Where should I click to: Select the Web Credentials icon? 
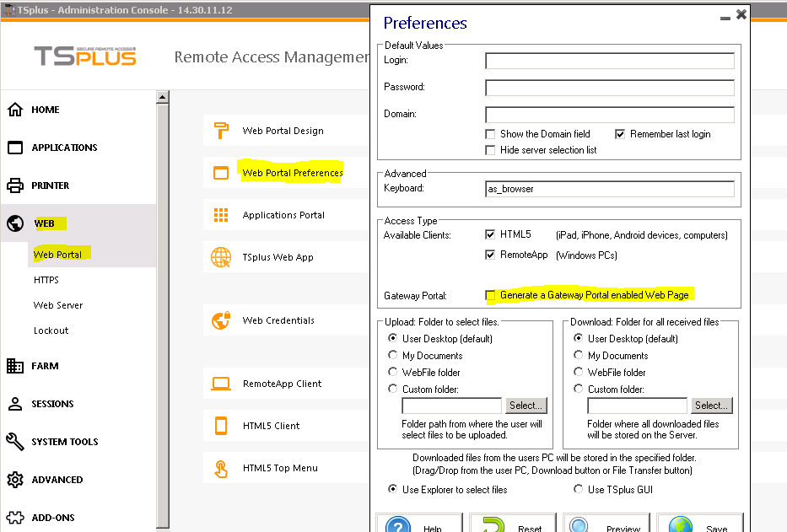pos(221,320)
